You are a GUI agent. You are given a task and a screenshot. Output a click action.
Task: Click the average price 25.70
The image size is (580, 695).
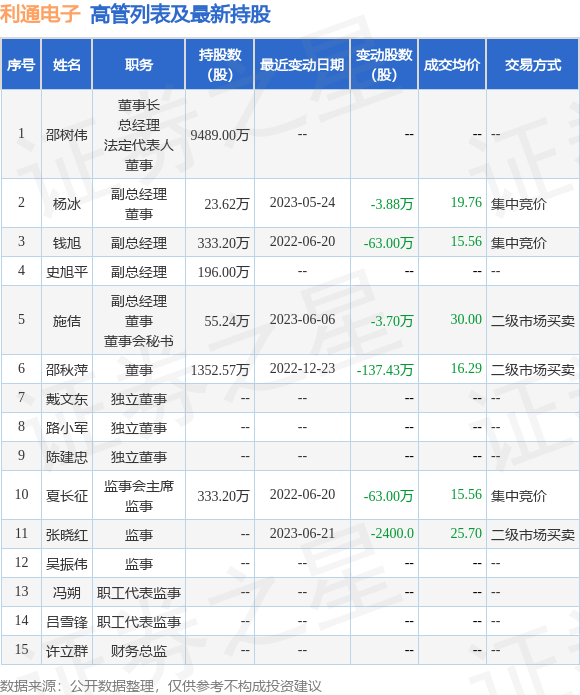pyautogui.click(x=466, y=533)
